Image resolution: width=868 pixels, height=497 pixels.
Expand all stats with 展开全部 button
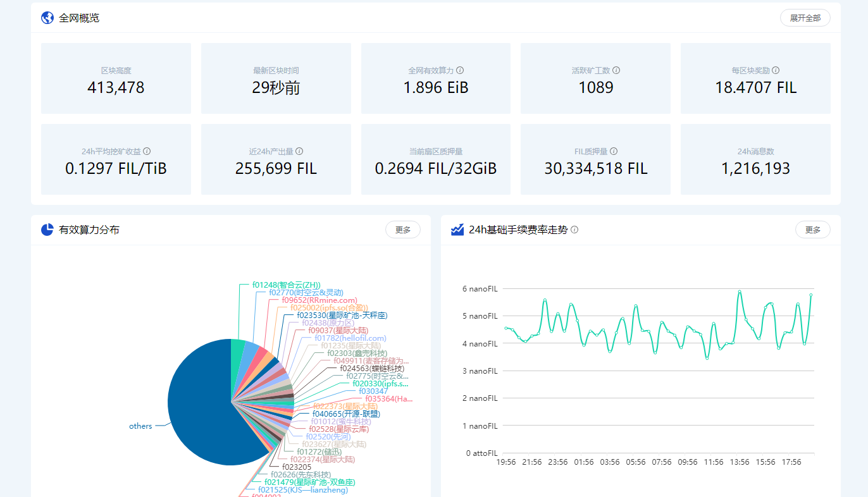tap(805, 18)
